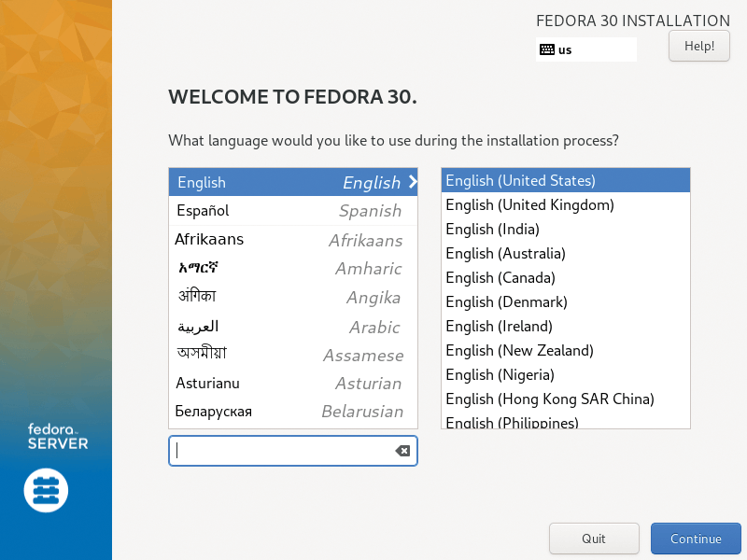Pick Asturianu Asturian language row
Image resolution: width=747 pixels, height=560 pixels.
293,384
